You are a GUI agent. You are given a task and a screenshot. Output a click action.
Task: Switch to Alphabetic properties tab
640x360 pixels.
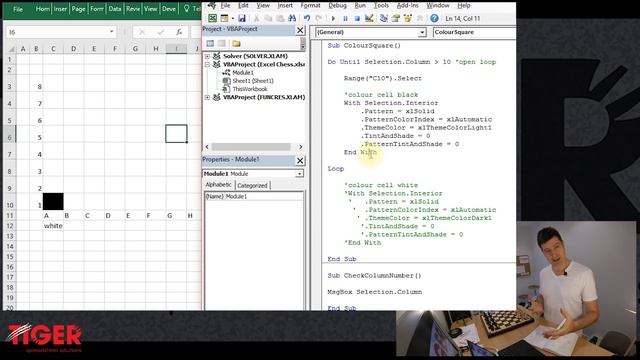point(218,185)
